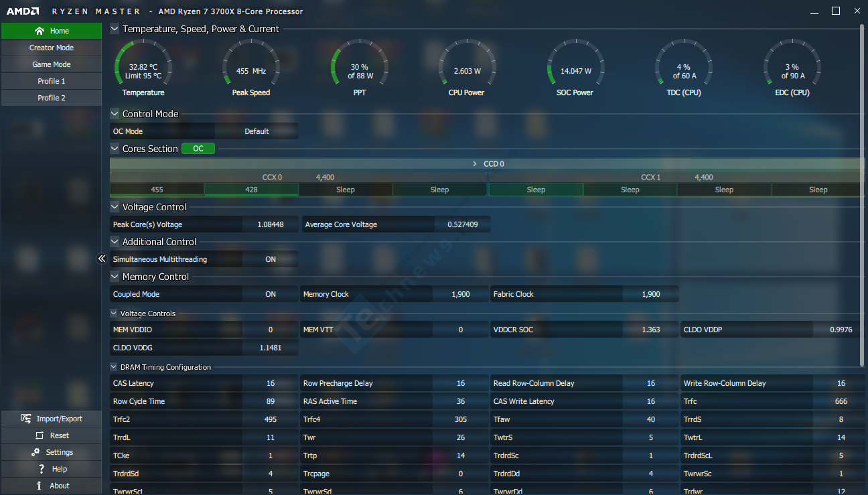Open Profile 1
Viewport: 868px width, 495px height.
(51, 81)
